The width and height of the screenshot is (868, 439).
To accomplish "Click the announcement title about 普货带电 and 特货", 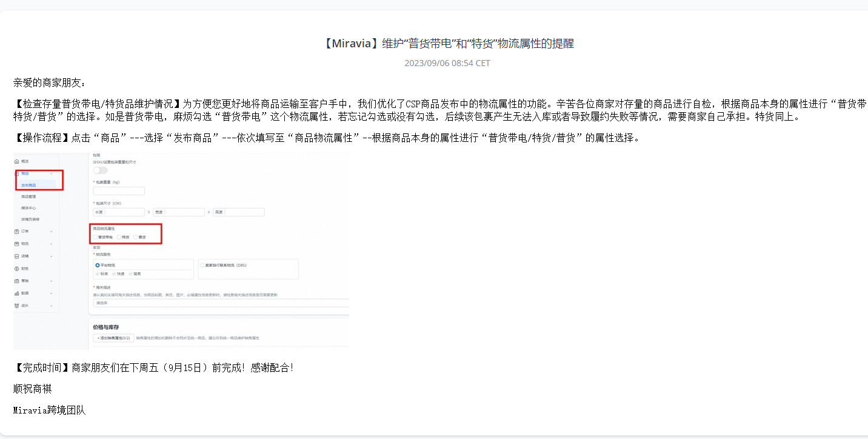I will tap(447, 43).
